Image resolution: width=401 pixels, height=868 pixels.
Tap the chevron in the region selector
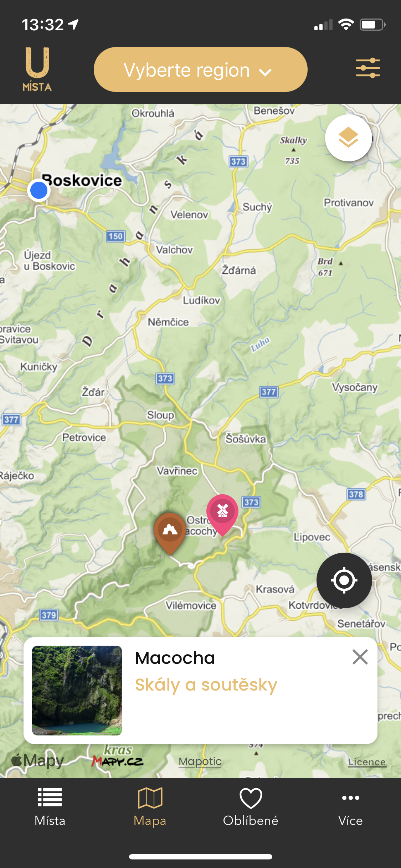(x=265, y=72)
